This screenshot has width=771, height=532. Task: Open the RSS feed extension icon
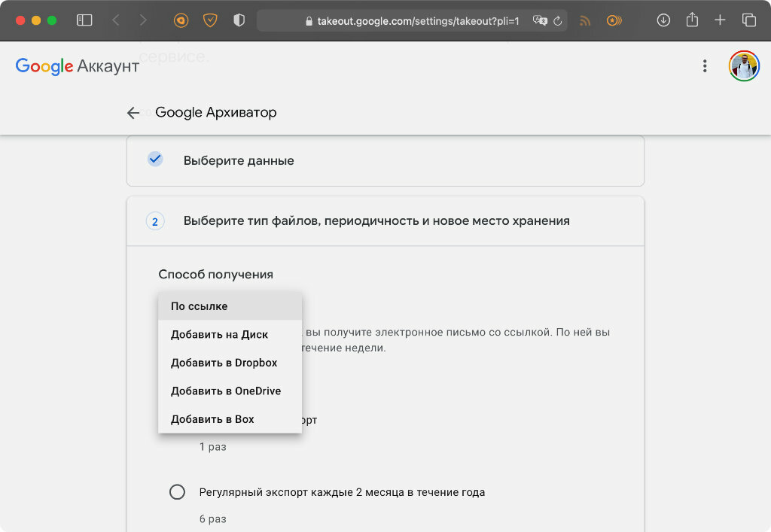coord(584,20)
